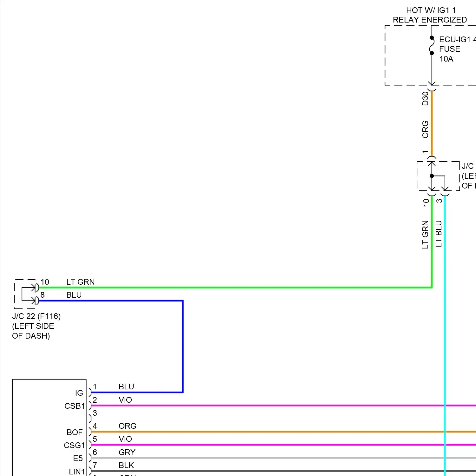This screenshot has width=476, height=476.
Task: Click the vertical LT GRN wire label
Action: click(x=425, y=235)
